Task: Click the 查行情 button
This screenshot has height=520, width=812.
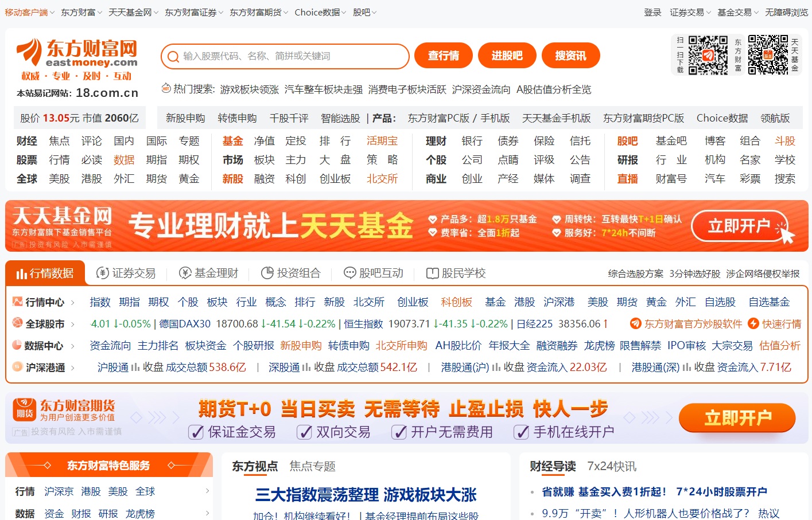Action: click(x=444, y=56)
